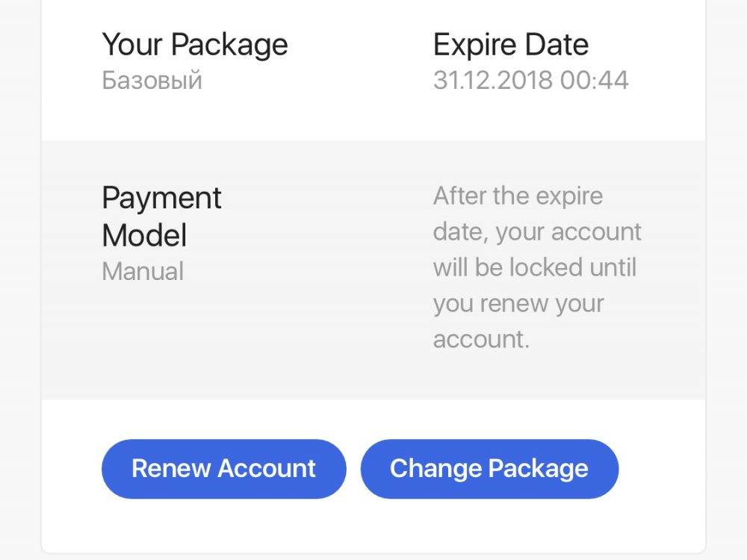Viewport: 747px width, 560px height.
Task: Click "Date" in the Expire Date heading
Action: (x=556, y=45)
